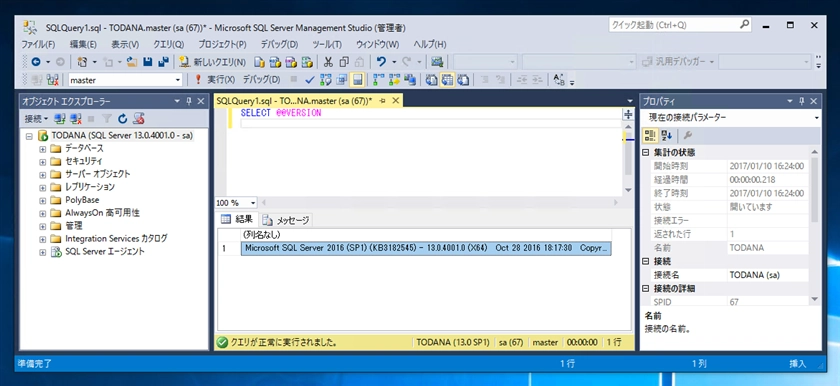Screen dimensions: 840x386
Task: Open the クエリ(Q) menu
Action: (x=168, y=44)
